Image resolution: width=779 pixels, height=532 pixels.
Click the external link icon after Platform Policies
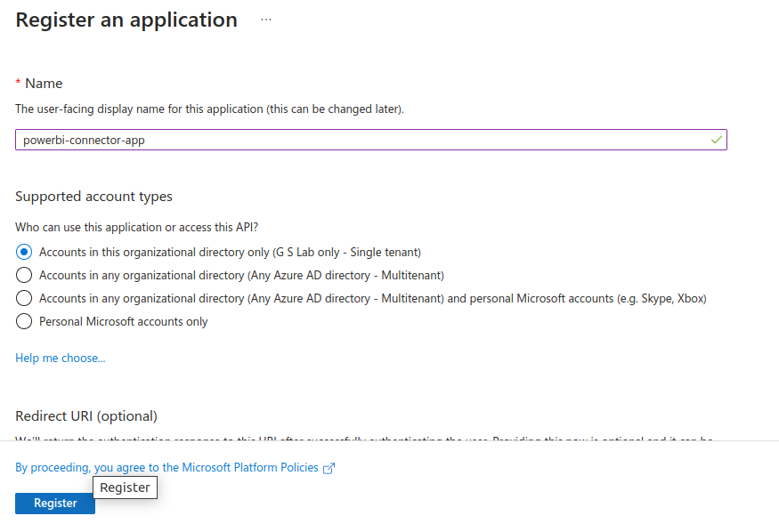pyautogui.click(x=329, y=468)
